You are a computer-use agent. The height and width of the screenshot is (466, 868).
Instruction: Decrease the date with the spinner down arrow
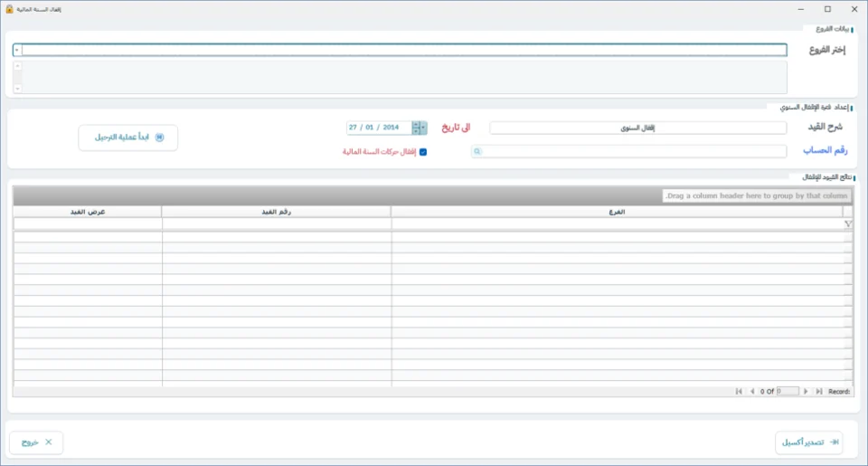416,131
